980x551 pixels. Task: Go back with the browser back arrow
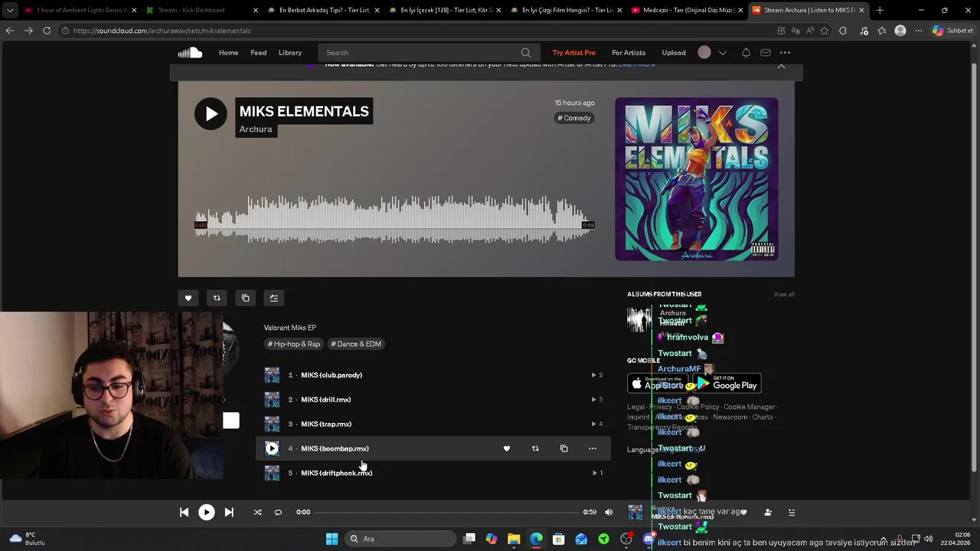pos(10,31)
